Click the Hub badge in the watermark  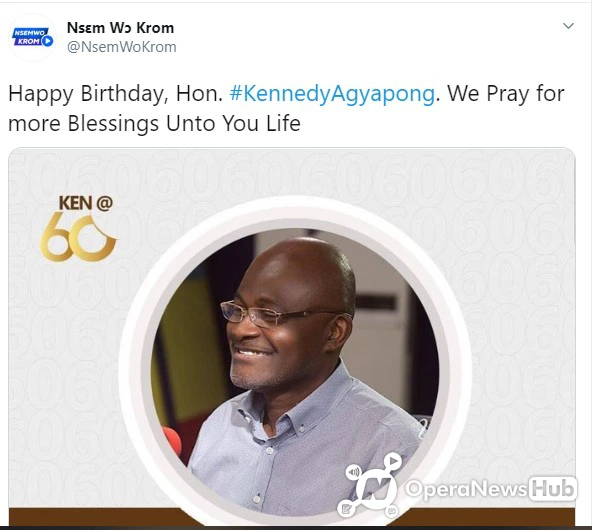coord(553,489)
